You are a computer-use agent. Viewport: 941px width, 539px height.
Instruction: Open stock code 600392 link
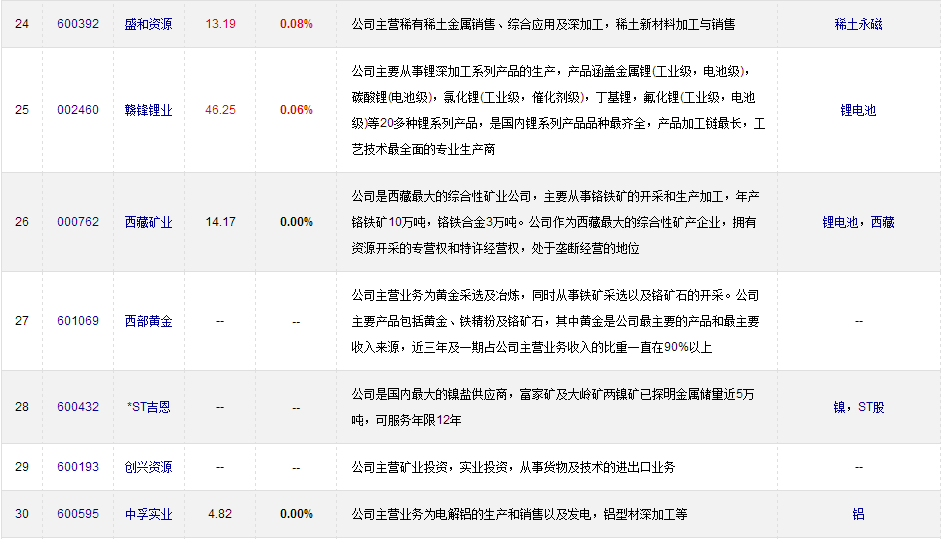[x=78, y=24]
